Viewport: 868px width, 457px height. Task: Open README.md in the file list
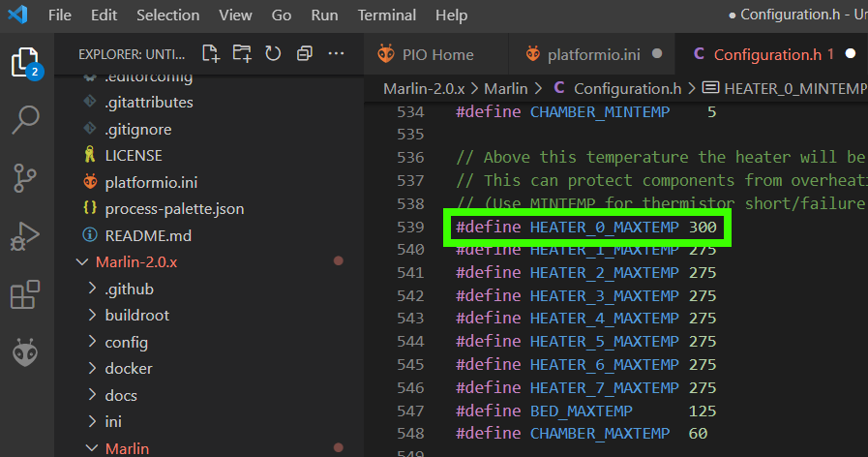pyautogui.click(x=147, y=235)
